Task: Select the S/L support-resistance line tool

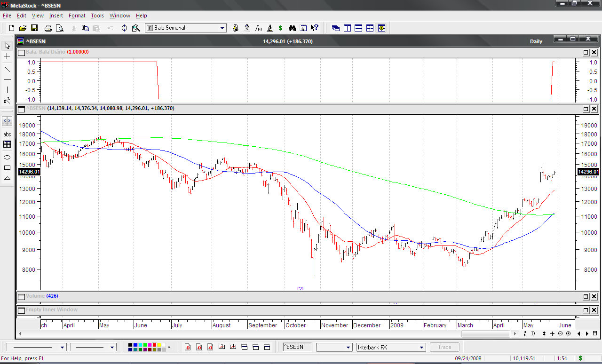Action: pyautogui.click(x=7, y=100)
